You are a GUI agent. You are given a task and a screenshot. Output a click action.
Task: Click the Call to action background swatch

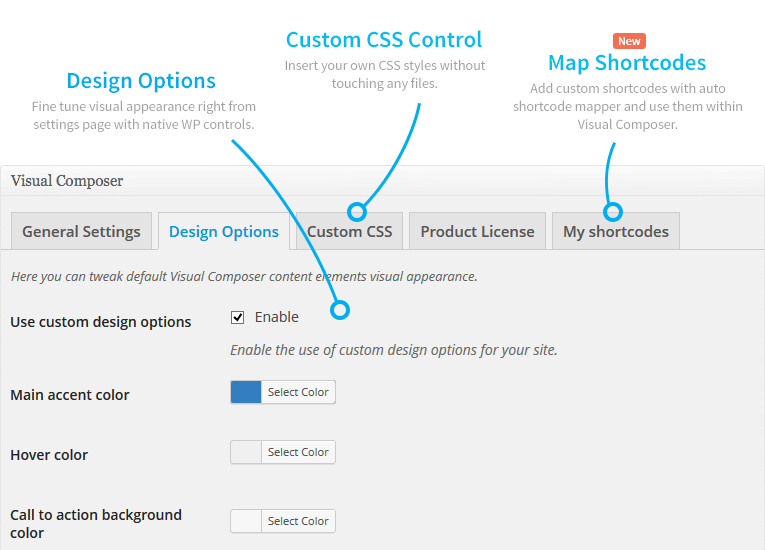[246, 521]
